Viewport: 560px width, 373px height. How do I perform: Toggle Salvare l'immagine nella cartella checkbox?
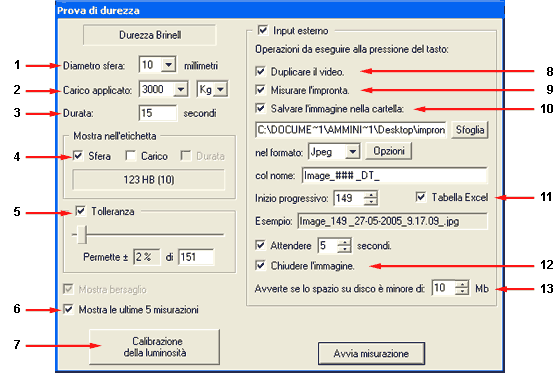260,108
